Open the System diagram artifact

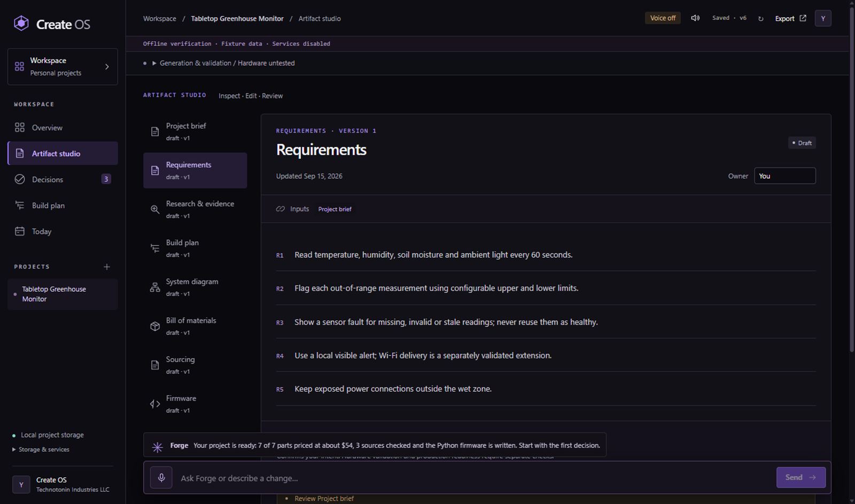coord(195,288)
